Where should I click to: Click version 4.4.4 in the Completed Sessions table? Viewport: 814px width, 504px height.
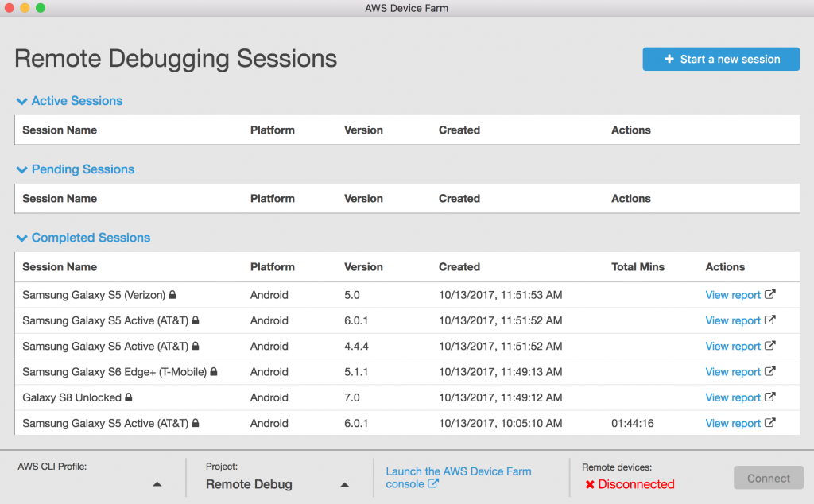pos(356,347)
